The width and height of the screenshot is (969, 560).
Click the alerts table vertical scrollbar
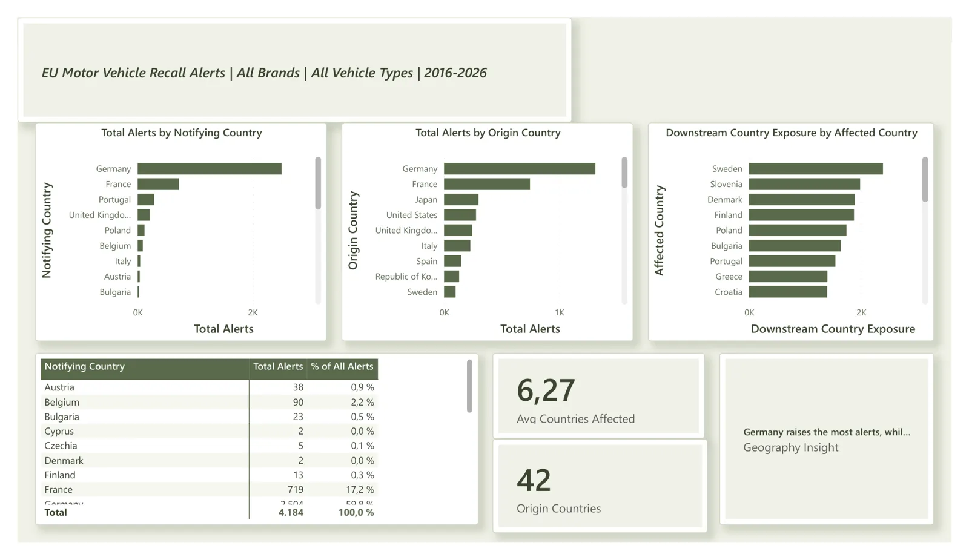[469, 386]
